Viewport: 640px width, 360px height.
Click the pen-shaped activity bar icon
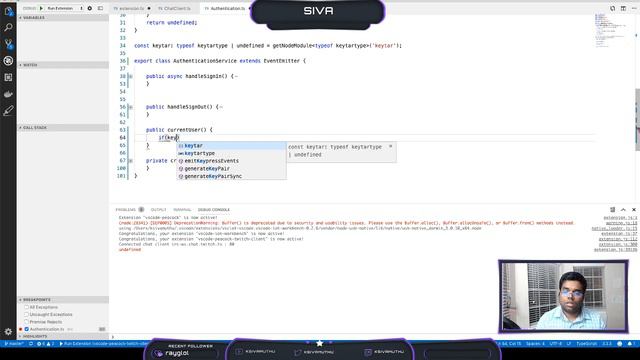point(8,111)
